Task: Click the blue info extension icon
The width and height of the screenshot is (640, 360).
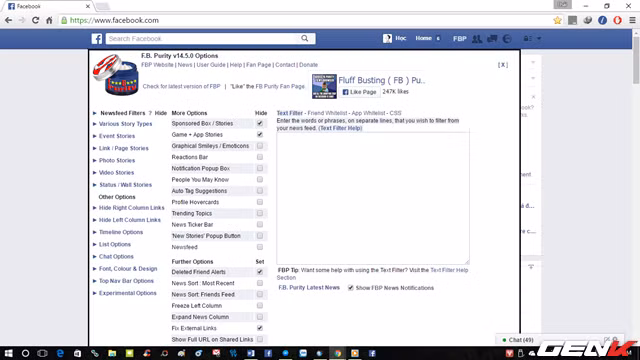Action: click(x=602, y=20)
